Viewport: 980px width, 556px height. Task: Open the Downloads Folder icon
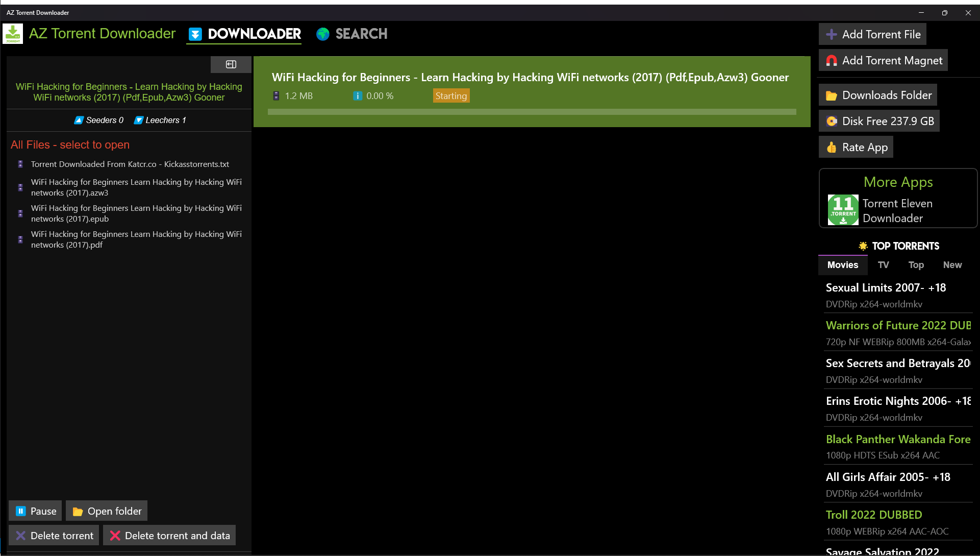coord(833,95)
